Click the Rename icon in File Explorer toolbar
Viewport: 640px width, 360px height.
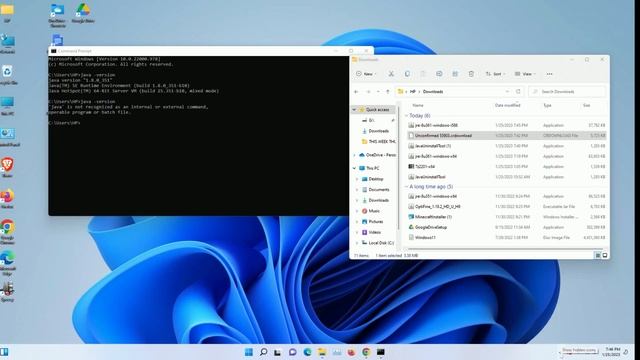tap(439, 74)
